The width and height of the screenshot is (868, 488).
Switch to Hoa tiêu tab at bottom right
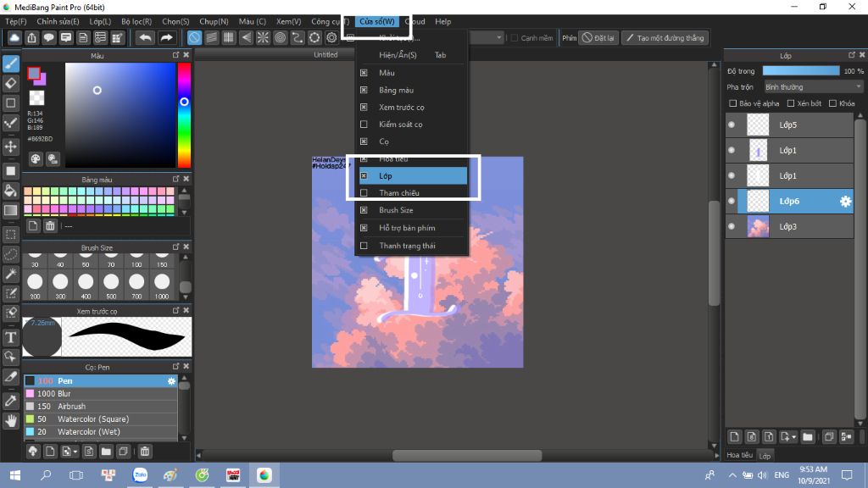click(739, 455)
